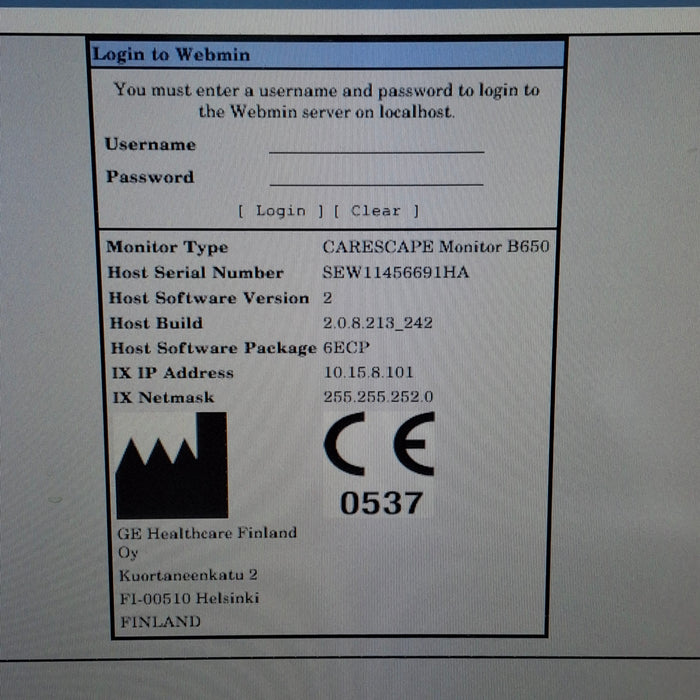Select the netmask value 255.255.252.0
This screenshot has height=700, width=700.
(378, 397)
